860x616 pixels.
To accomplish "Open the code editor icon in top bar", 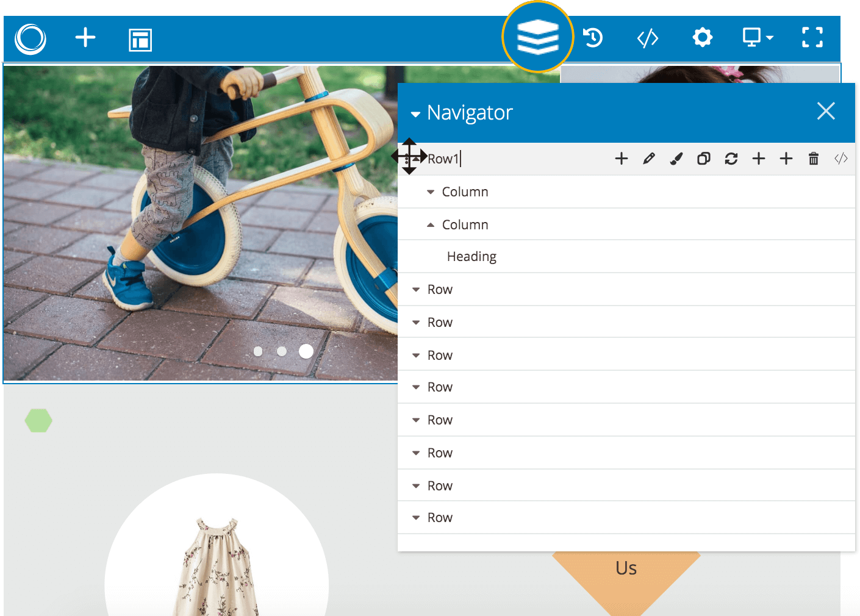I will pyautogui.click(x=648, y=38).
